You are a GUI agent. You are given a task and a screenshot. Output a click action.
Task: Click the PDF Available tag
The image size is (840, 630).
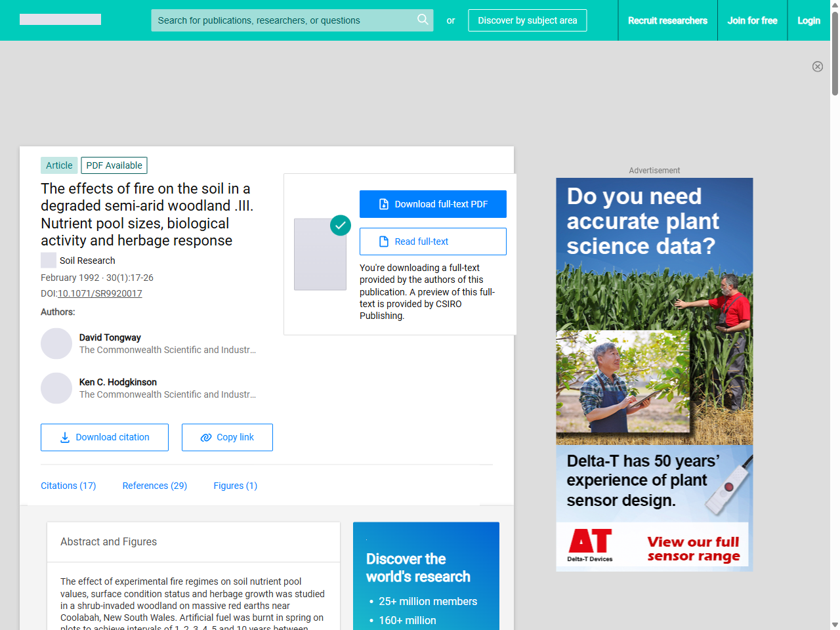114,165
